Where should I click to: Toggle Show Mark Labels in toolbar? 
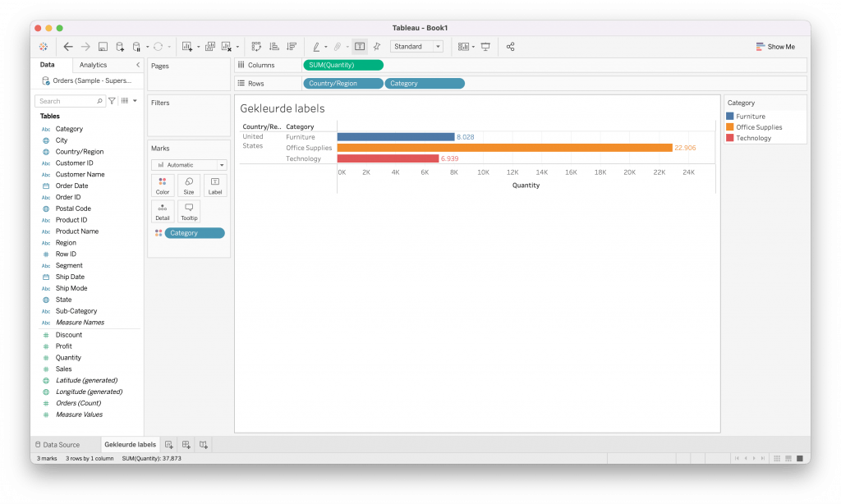(x=360, y=47)
